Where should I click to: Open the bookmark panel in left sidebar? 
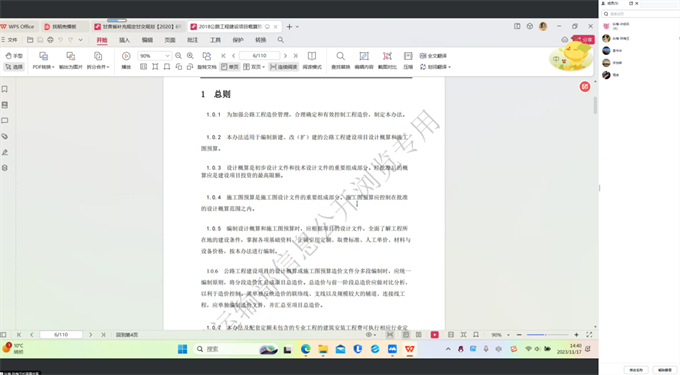5,89
